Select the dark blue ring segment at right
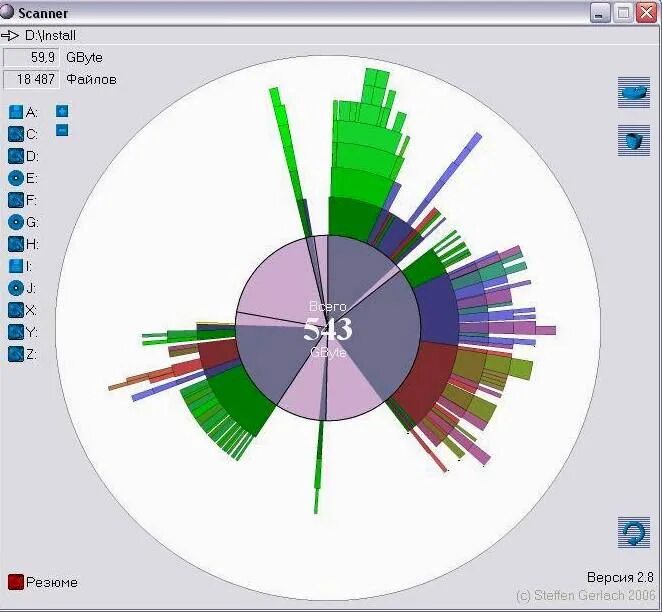 (437, 314)
